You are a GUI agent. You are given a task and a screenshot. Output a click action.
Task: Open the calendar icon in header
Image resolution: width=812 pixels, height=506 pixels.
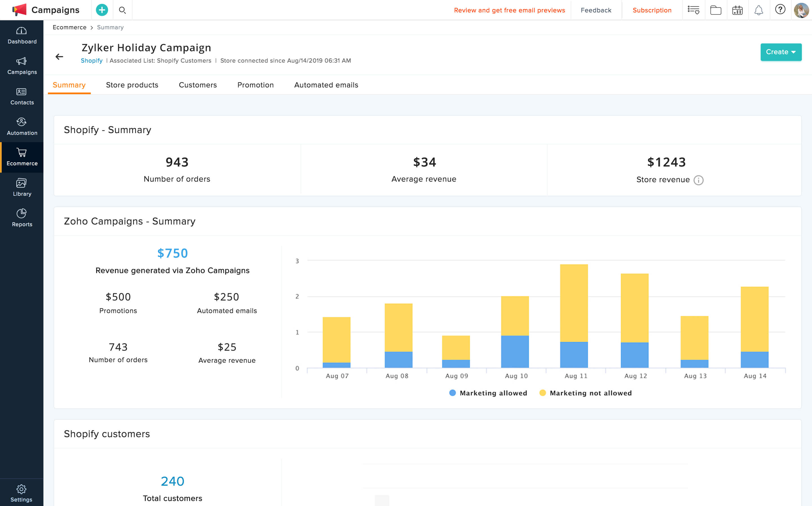(737, 10)
